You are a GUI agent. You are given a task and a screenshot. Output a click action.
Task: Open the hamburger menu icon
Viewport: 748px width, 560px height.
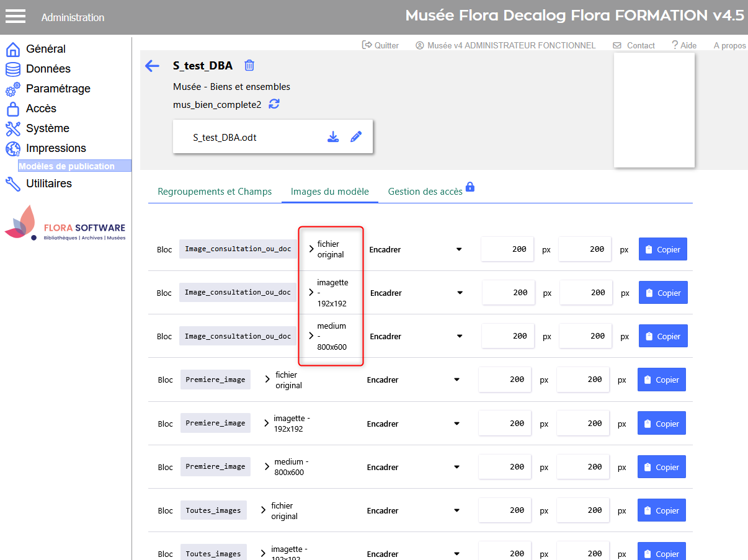[x=15, y=17]
